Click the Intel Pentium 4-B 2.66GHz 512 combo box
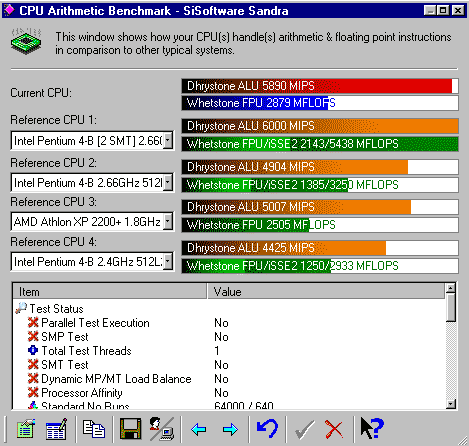This screenshot has height=446, width=469. point(92,182)
